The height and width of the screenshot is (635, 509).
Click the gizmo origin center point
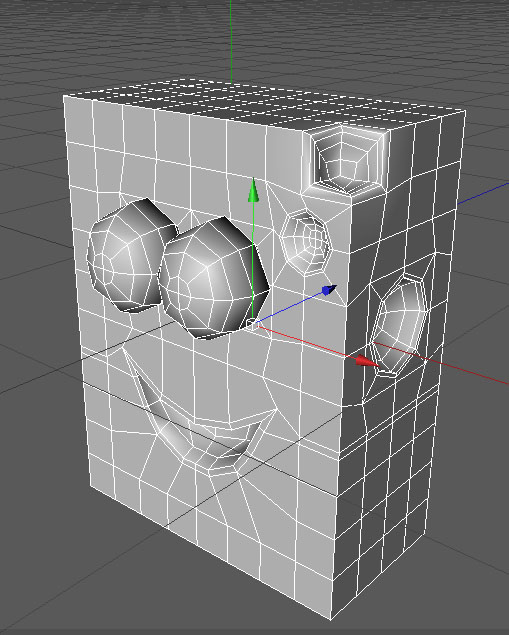(251, 324)
